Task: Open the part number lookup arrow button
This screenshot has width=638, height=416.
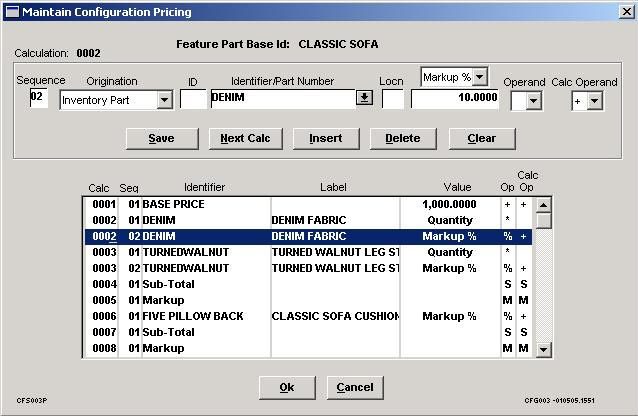Action: pyautogui.click(x=364, y=98)
